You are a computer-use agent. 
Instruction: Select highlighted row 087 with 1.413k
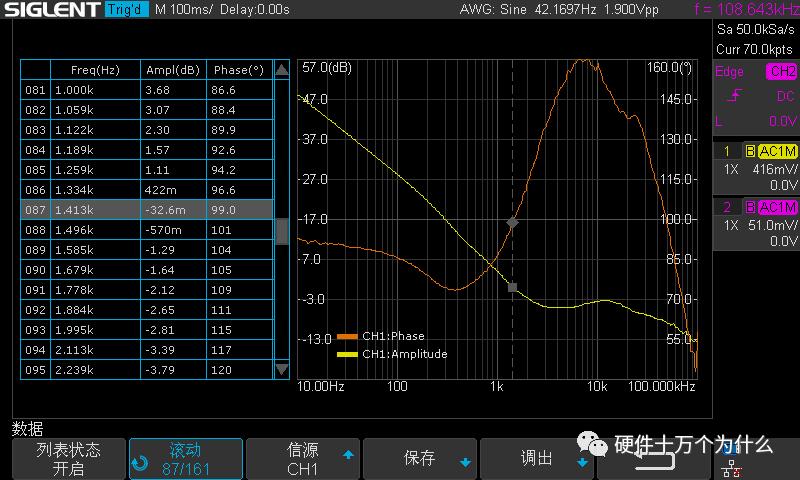pos(147,210)
